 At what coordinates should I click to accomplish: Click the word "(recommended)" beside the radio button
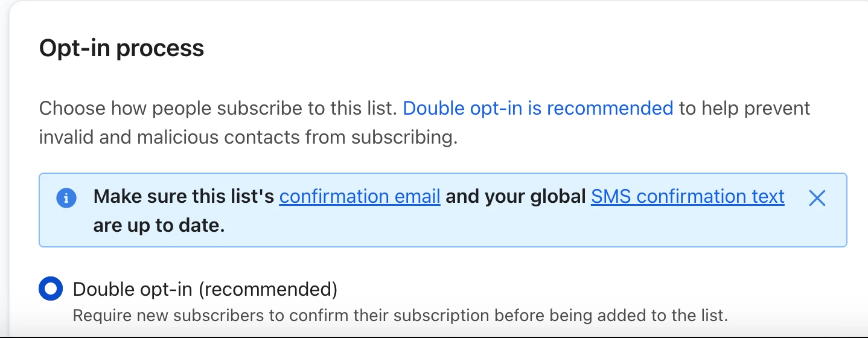(268, 289)
